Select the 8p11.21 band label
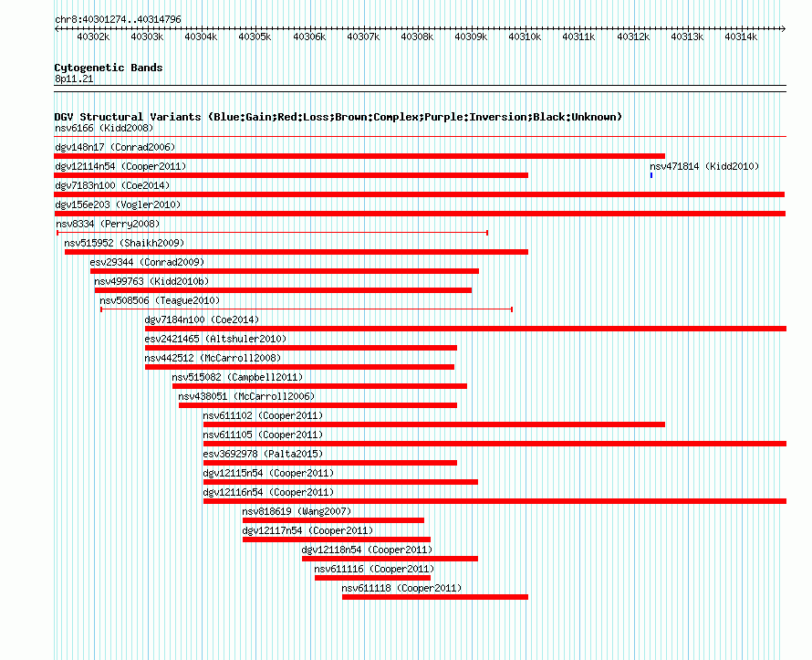Viewport: 812px width, 660px height. point(74,79)
